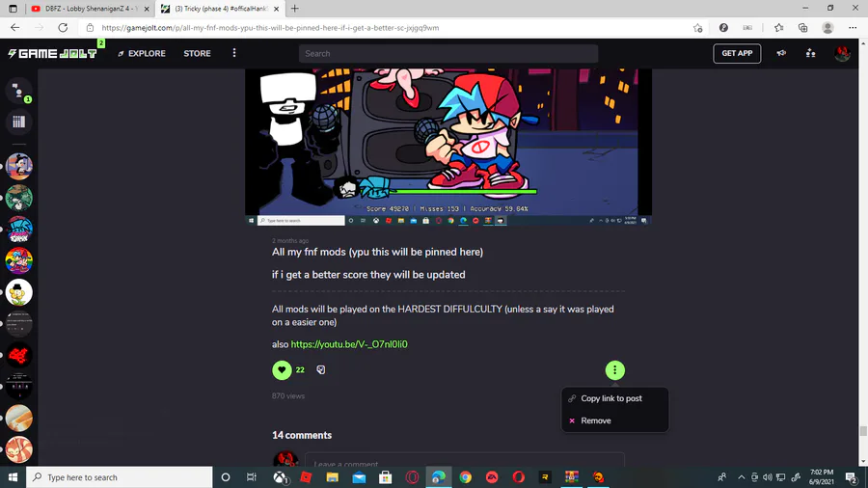Viewport: 868px width, 488px height.
Task: Open the Game Jolt navbar more-options menu
Action: click(234, 53)
